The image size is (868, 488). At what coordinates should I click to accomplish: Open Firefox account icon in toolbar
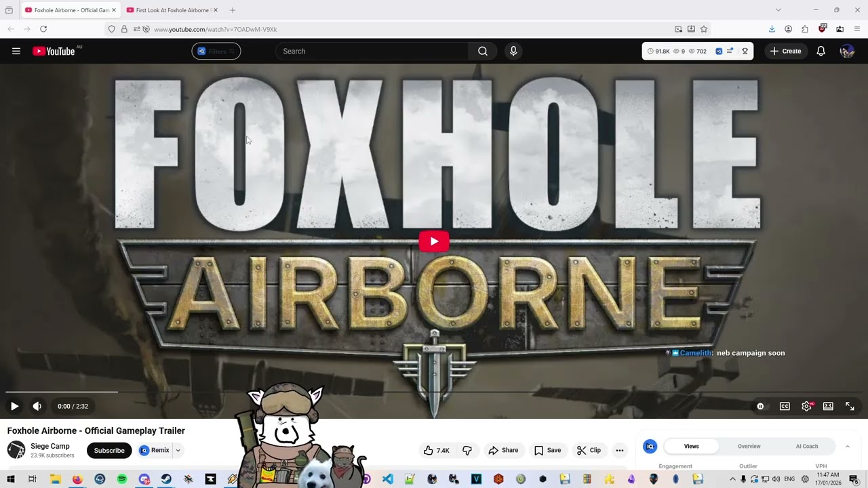[789, 29]
